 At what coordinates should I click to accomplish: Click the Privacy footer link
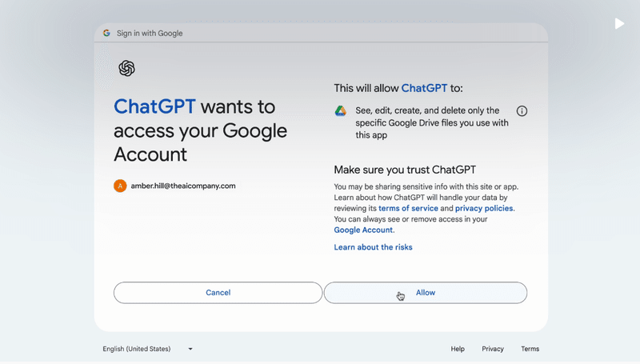click(x=493, y=349)
